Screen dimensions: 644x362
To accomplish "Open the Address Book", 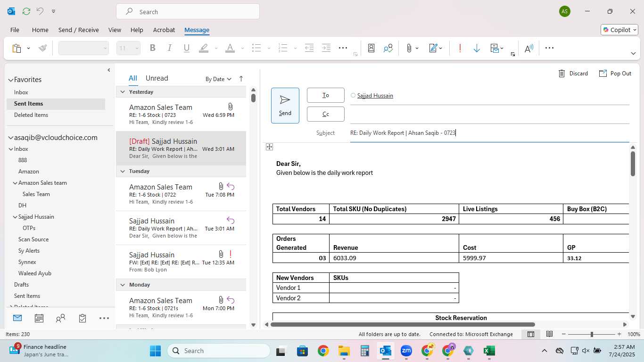I will 372,48.
